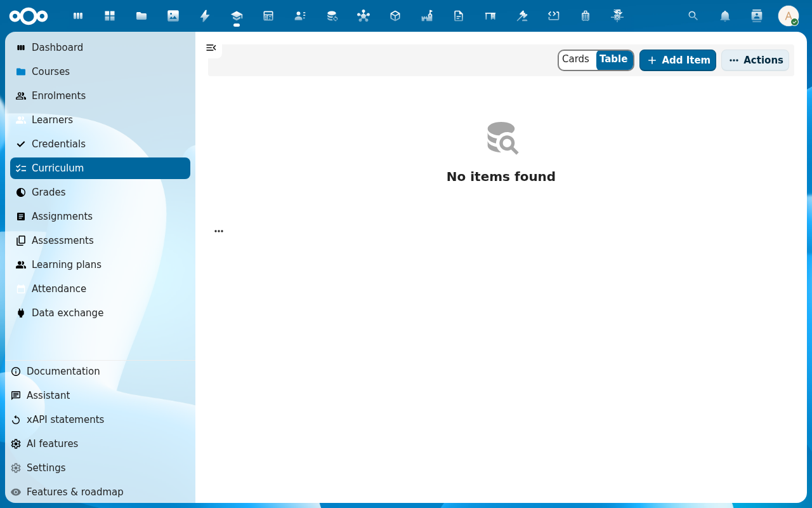Select the Table view
Image resolution: width=812 pixels, height=508 pixels.
click(613, 60)
